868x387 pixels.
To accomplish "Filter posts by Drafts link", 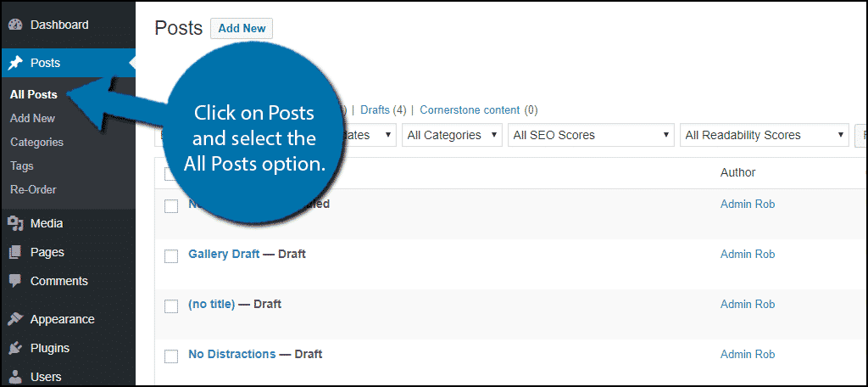I will [x=376, y=109].
